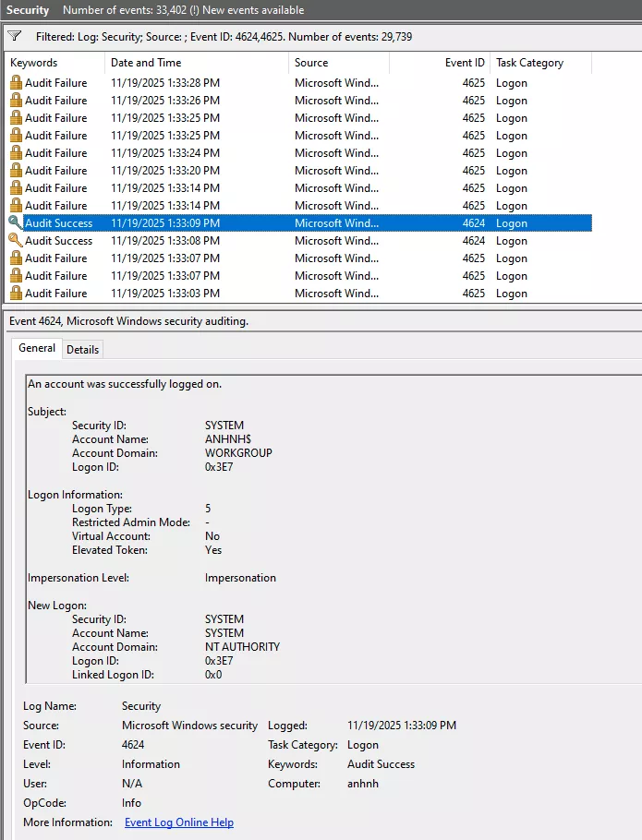This screenshot has width=642, height=840.
Task: Click lock icon of 1:33:26 PM event
Action: click(16, 101)
